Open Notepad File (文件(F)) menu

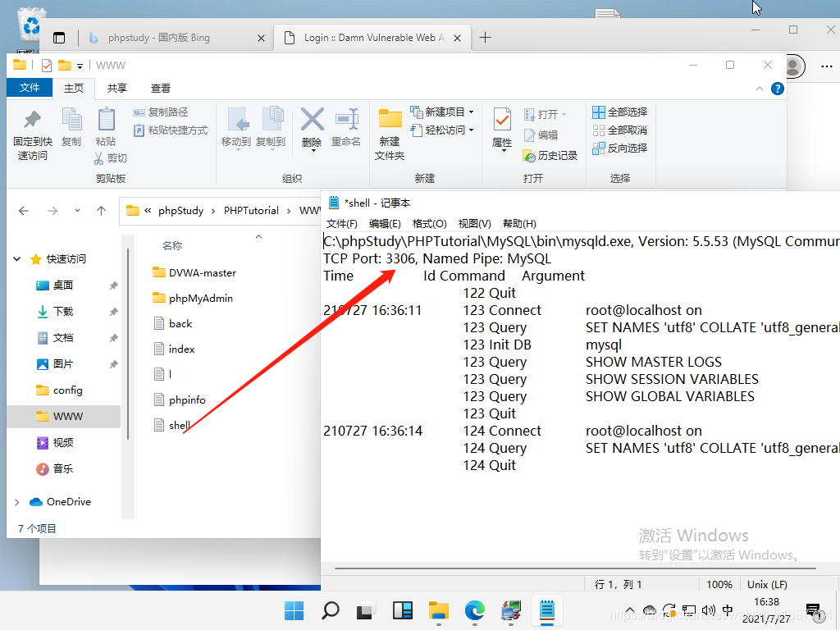[341, 223]
